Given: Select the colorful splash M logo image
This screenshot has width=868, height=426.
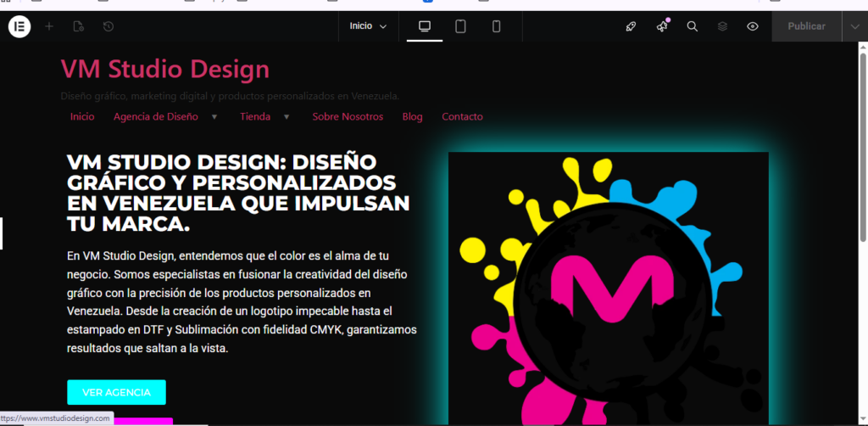Looking at the screenshot, I should pyautogui.click(x=609, y=289).
